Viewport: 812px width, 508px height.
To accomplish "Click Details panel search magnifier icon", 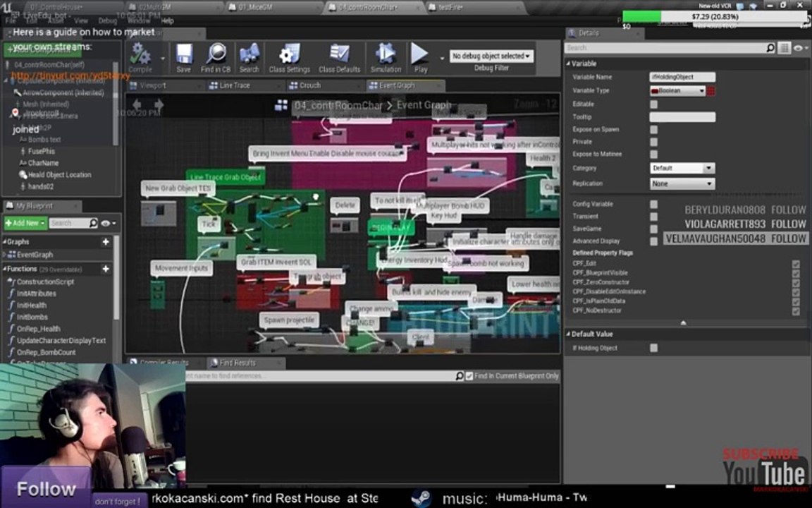I will click(770, 48).
